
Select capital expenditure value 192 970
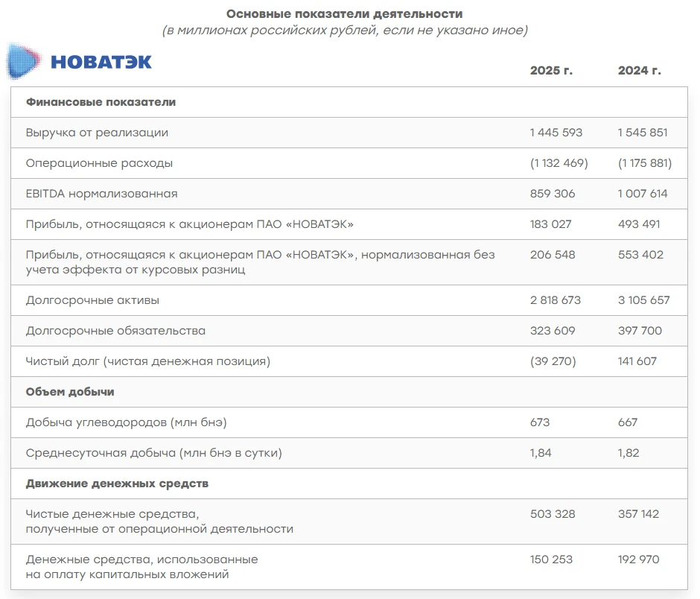[639, 560]
